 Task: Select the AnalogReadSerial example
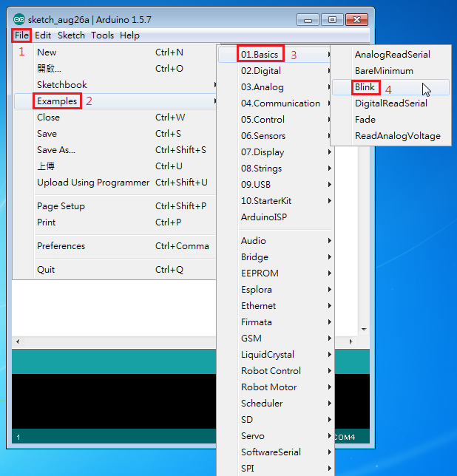(x=392, y=55)
